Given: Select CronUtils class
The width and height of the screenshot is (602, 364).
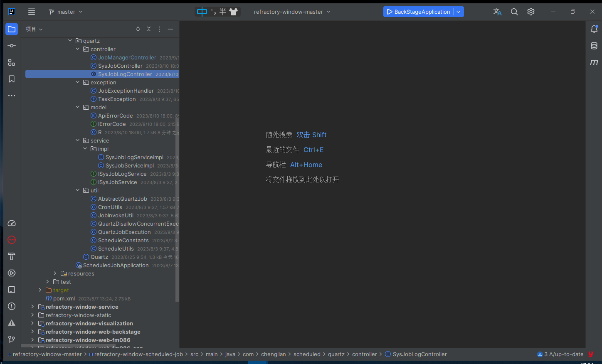Looking at the screenshot, I should tap(110, 207).
